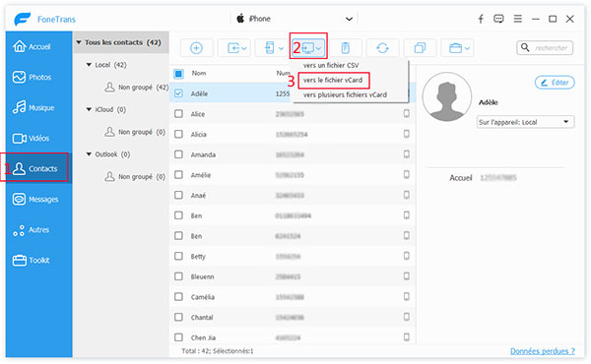Click the refresh toolbar icon
Screen dimensions: 591x364
[382, 48]
